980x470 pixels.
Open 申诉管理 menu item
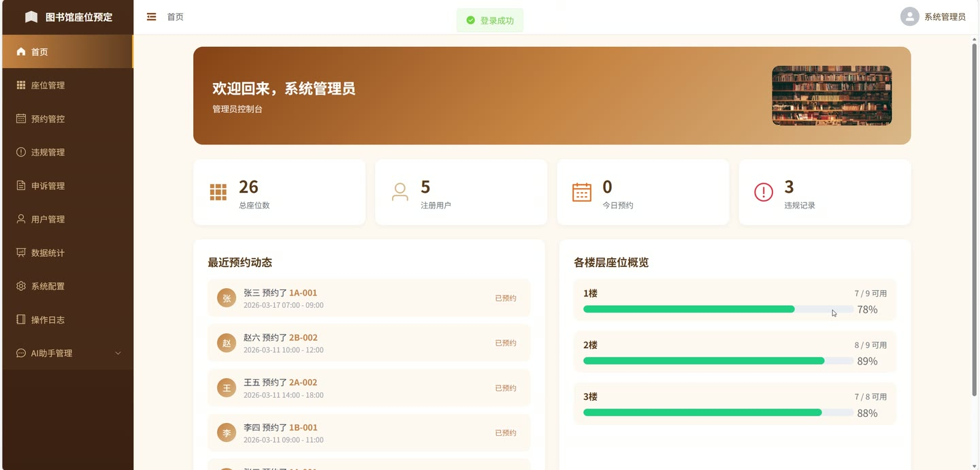tap(67, 185)
